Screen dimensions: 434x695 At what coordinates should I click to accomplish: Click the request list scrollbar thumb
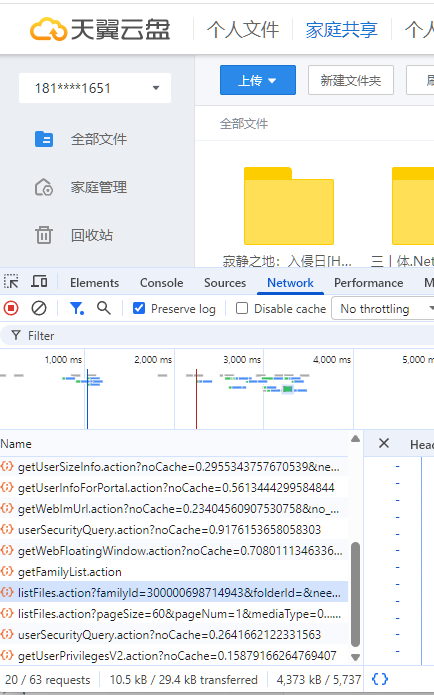355,595
